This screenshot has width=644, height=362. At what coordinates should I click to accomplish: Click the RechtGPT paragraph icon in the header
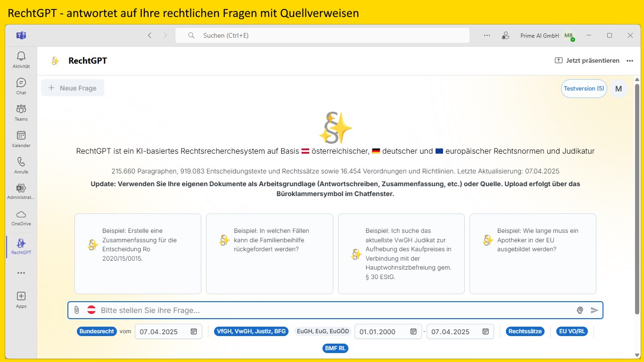point(55,60)
